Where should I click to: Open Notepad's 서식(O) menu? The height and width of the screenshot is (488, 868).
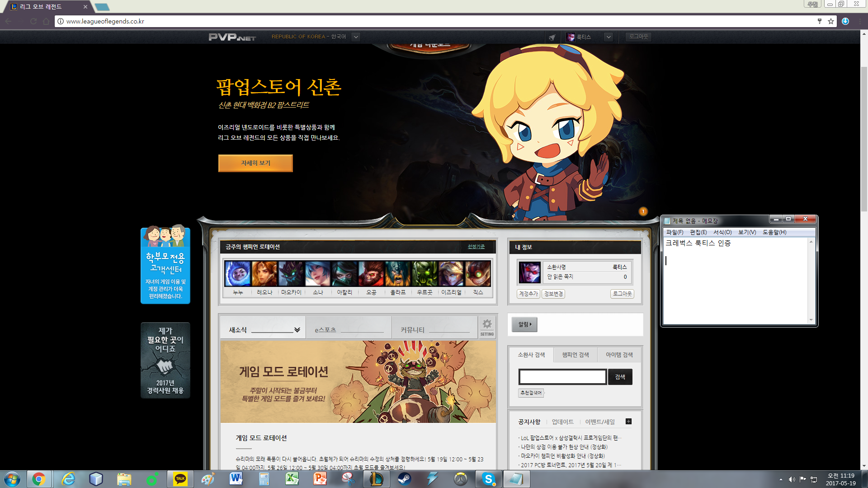[x=722, y=232]
